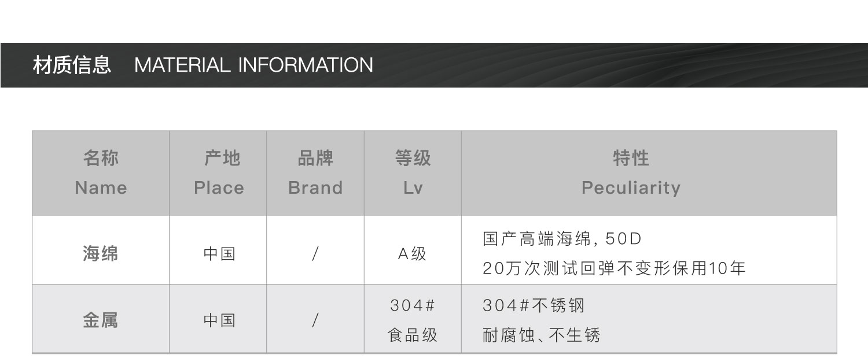Image resolution: width=868 pixels, height=358 pixels.
Task: Click the MATERIAL INFORMATION banner title
Action: click(253, 65)
